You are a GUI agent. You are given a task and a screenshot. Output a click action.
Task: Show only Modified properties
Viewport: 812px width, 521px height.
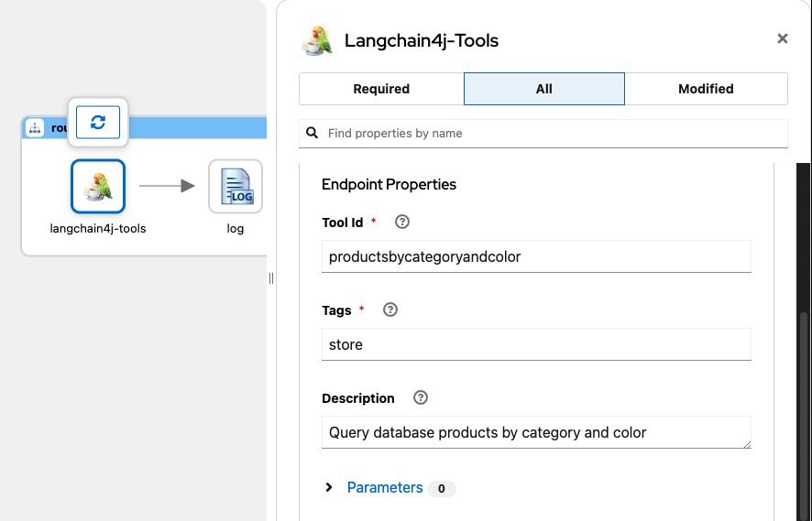706,89
